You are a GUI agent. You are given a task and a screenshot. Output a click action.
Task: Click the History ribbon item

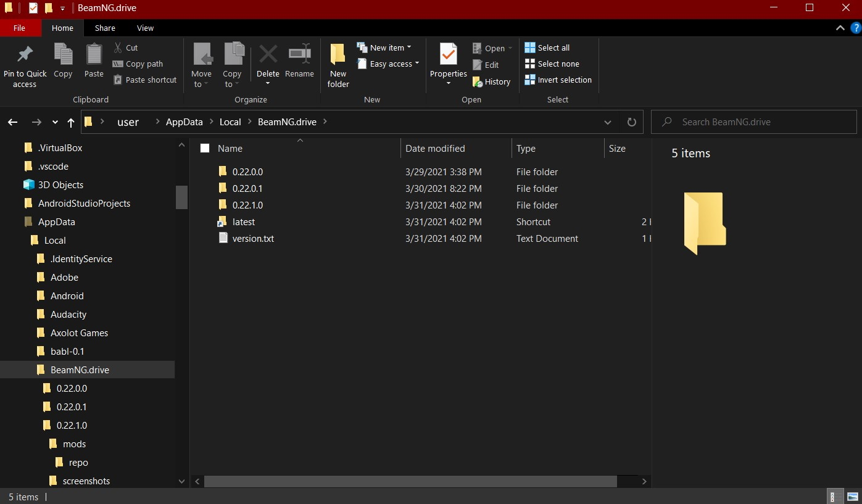491,81
